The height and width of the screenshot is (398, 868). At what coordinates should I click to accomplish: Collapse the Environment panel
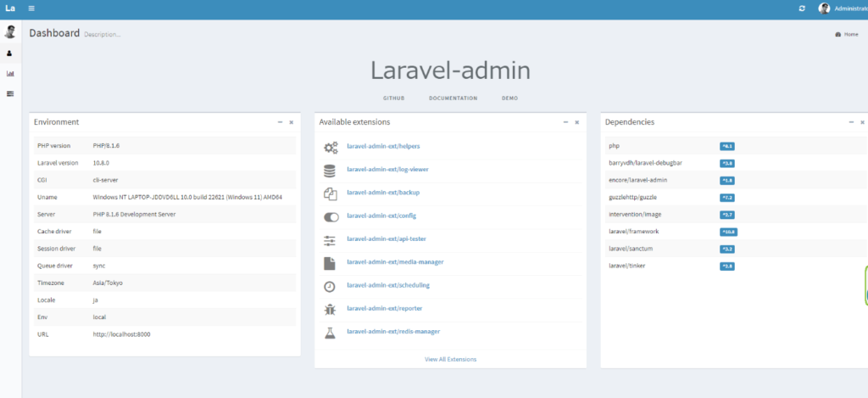coord(281,122)
